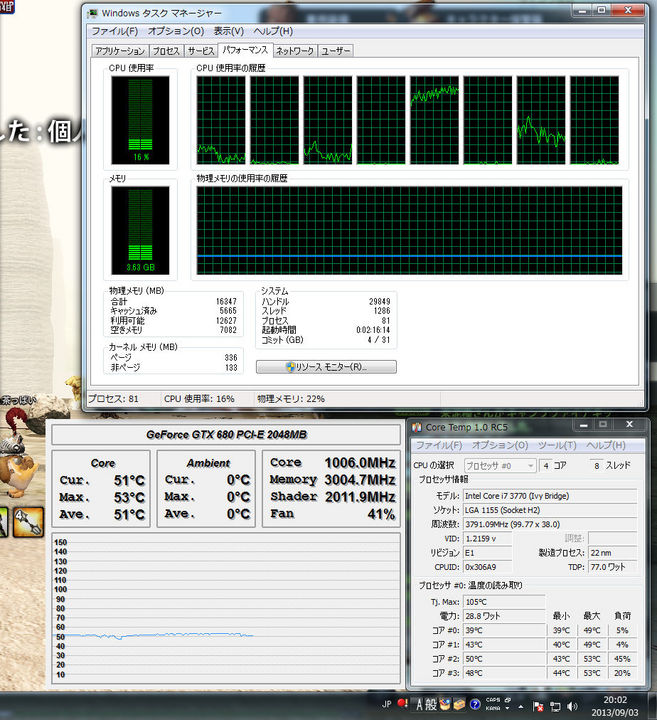Click the ソケット field LGA 1155
657x720 pixels.
[550, 510]
